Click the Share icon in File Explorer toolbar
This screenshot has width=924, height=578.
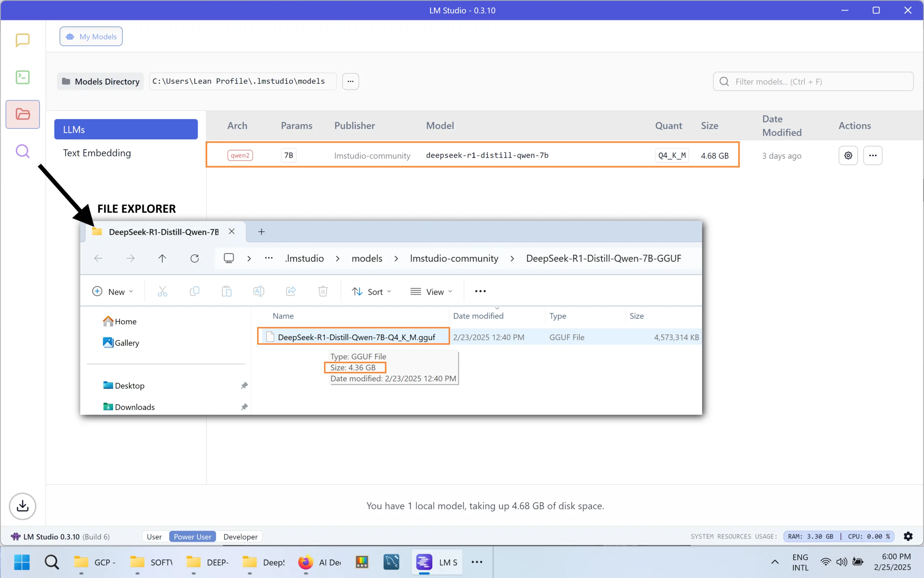tap(291, 291)
